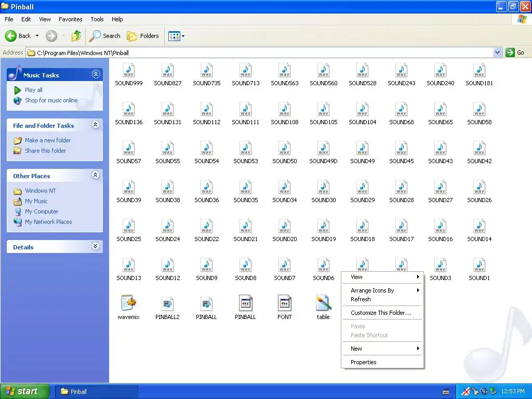This screenshot has height=399, width=532.
Task: Open My Computer from Other Places
Action: [x=42, y=212]
